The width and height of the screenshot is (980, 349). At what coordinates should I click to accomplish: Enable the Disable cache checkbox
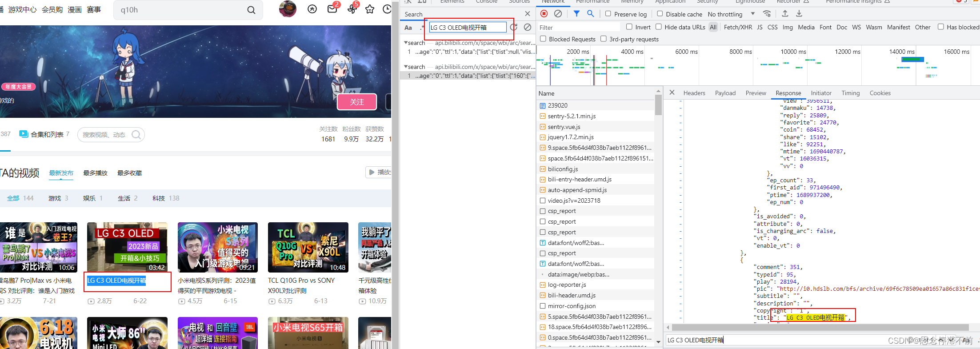[x=660, y=14]
